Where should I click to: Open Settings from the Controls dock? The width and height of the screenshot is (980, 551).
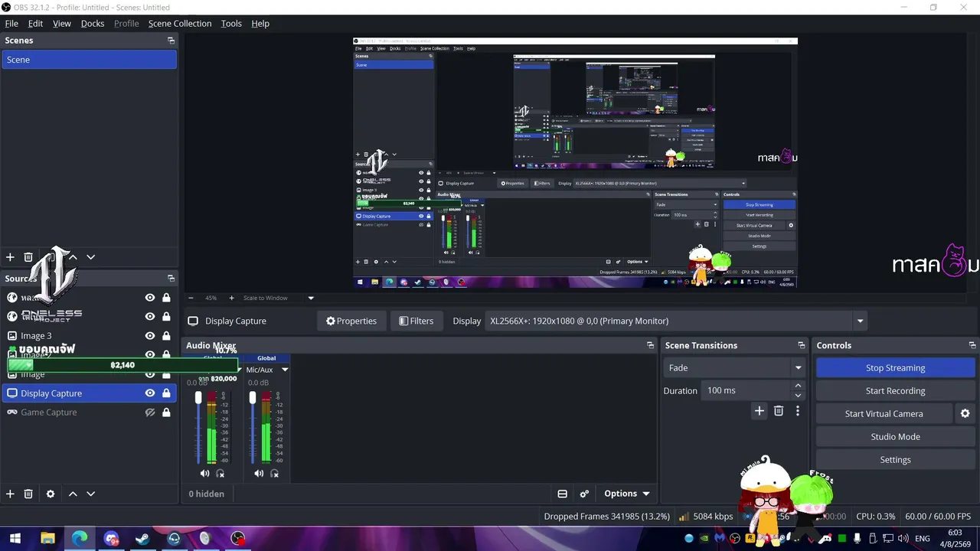coord(895,460)
